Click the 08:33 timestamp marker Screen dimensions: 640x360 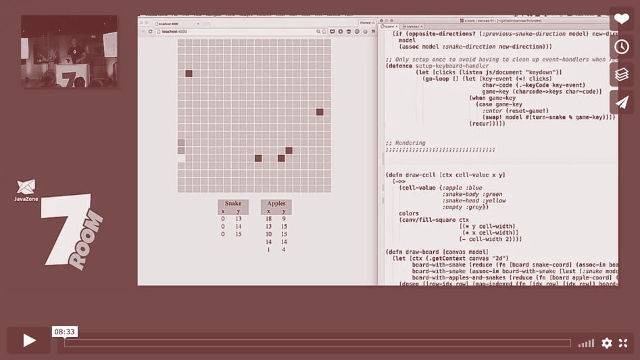tap(64, 331)
